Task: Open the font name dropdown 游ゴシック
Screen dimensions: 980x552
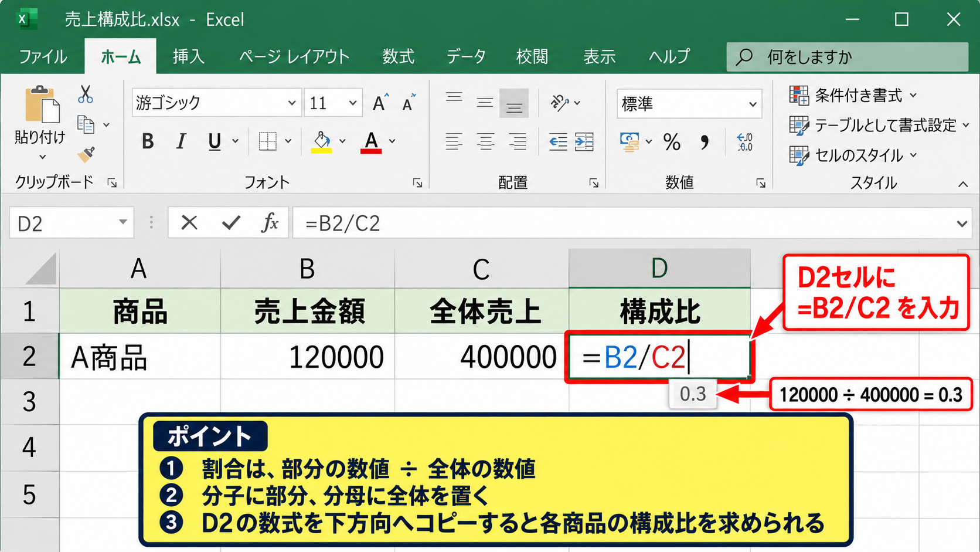Action: [291, 103]
